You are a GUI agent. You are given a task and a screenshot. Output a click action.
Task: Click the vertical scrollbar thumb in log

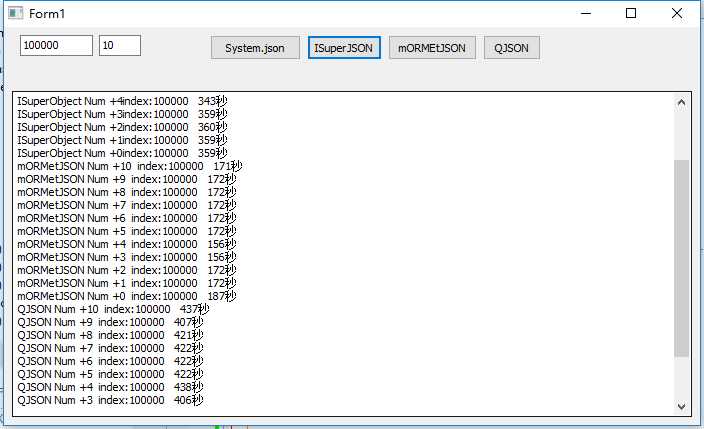click(681, 258)
